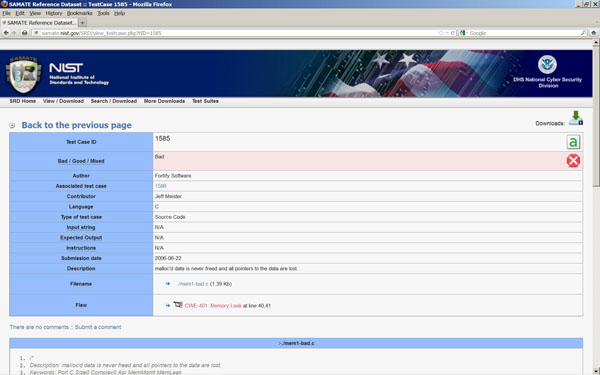Viewport: 600px width, 375px height.
Task: Click the DHS National Cyber Security Division seal
Action: [x=547, y=65]
